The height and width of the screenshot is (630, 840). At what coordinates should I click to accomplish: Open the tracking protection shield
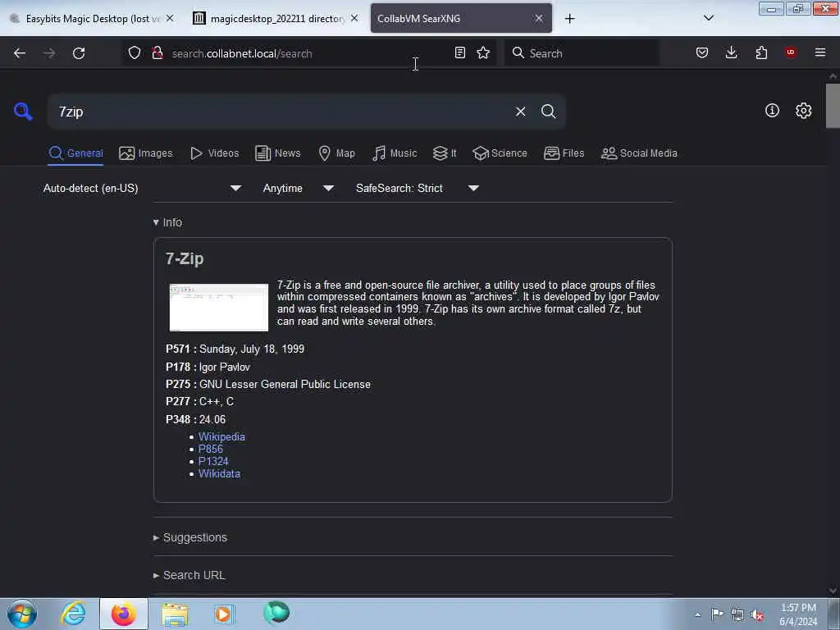[x=135, y=52]
